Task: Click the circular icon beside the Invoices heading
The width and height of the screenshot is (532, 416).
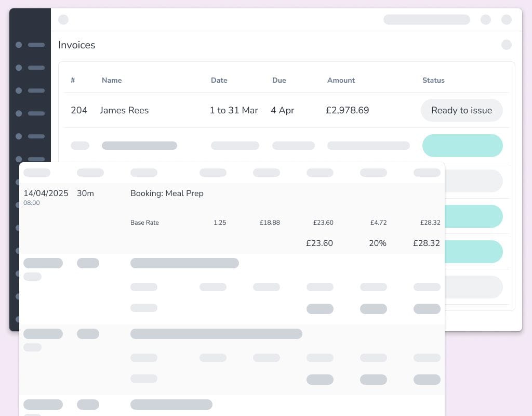Action: (x=507, y=45)
